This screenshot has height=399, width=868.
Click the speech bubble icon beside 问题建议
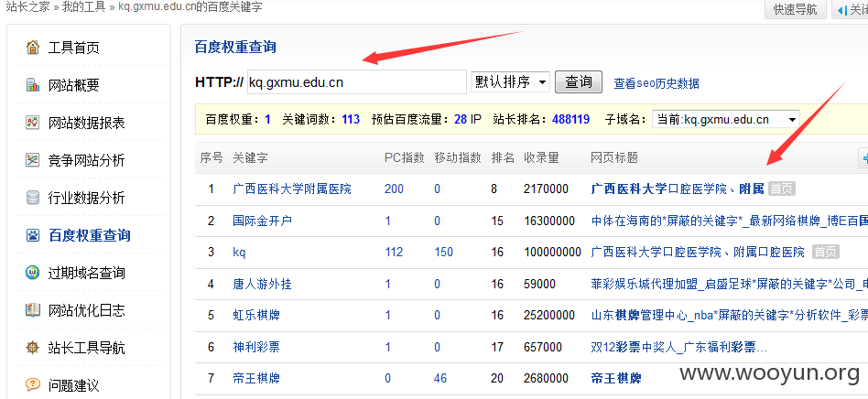pyautogui.click(x=33, y=384)
